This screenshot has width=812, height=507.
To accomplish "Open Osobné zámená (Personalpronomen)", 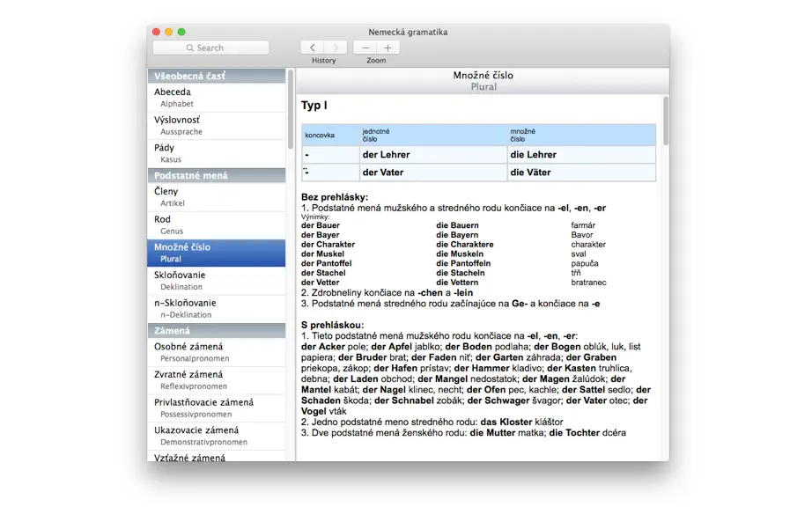I will (217, 352).
